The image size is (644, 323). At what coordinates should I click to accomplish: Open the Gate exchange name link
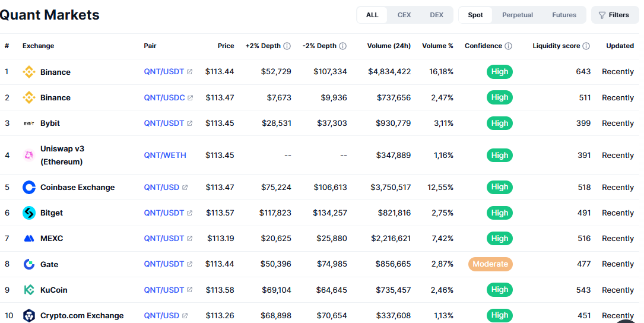pos(49,264)
